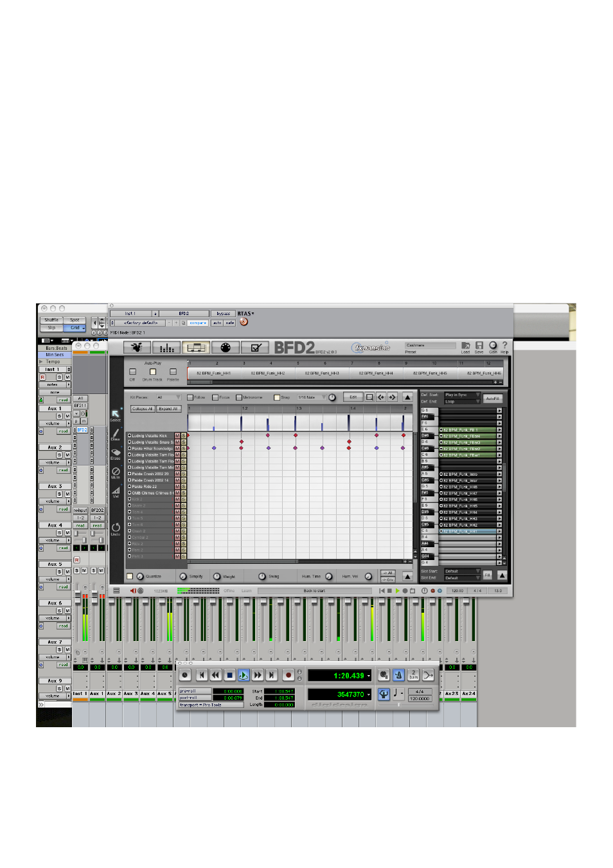The image size is (613, 868).
Task: Open the Def. Start Play in Sync dropdown
Action: pyautogui.click(x=462, y=395)
